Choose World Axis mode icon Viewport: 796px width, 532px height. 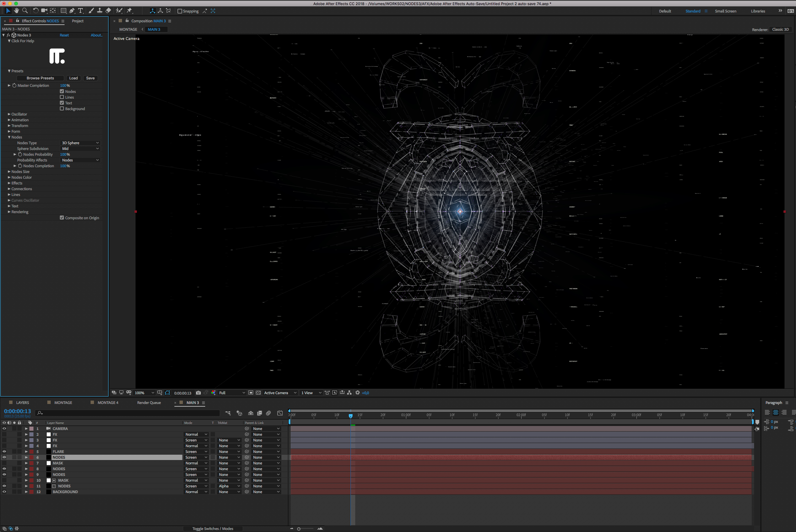[x=161, y=11]
